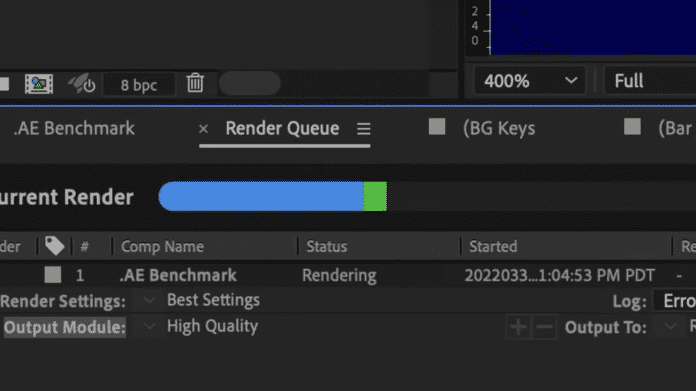The width and height of the screenshot is (696, 391).
Task: Open the Render Queue panel menu icon
Action: pos(364,129)
